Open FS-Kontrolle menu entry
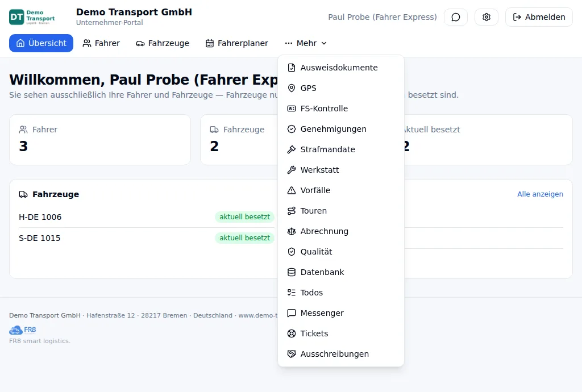Image resolution: width=582 pixels, height=392 pixels. [x=341, y=109]
